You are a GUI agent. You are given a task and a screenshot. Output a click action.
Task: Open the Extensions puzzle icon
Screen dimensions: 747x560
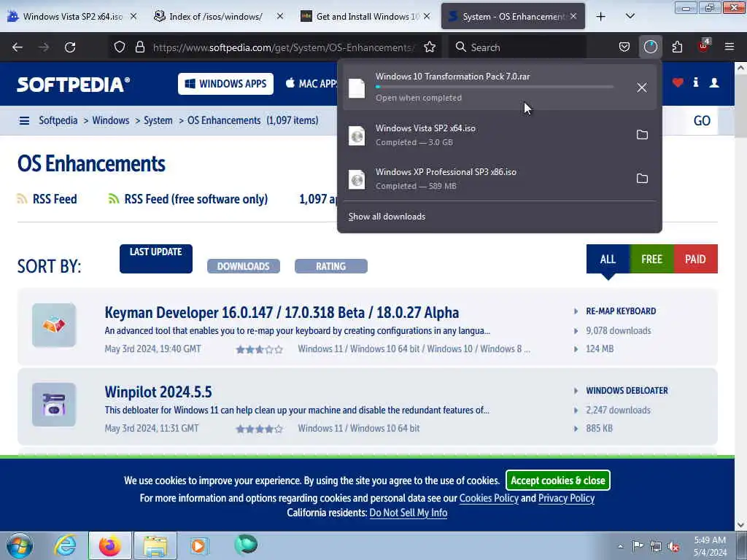point(677,47)
